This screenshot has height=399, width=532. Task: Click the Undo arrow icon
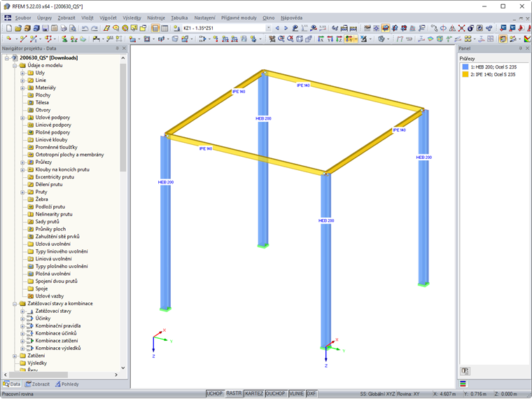[x=85, y=28]
